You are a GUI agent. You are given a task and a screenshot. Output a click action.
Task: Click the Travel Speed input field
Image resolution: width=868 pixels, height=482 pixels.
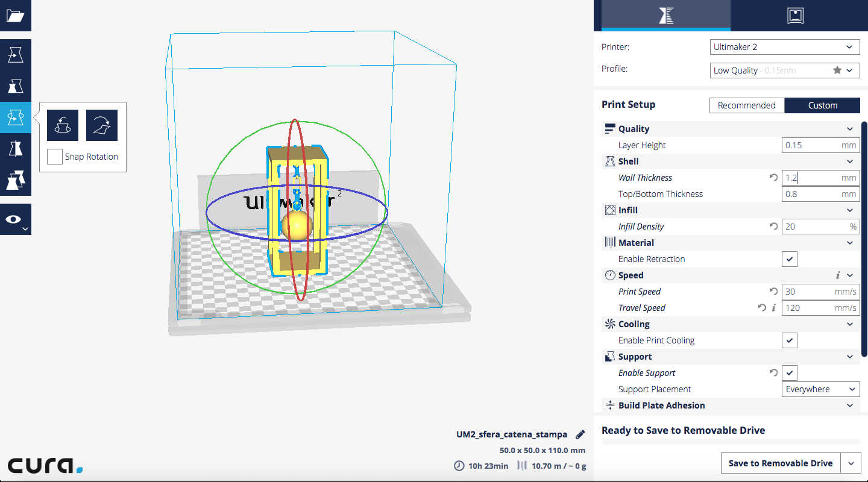click(x=820, y=308)
